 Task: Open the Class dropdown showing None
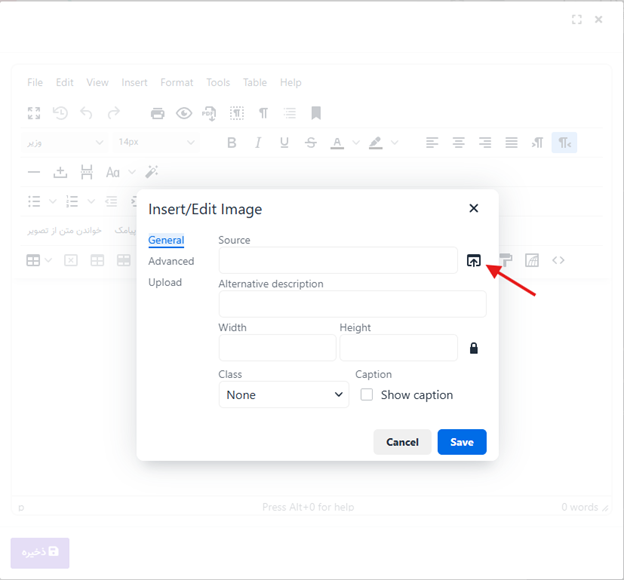283,395
